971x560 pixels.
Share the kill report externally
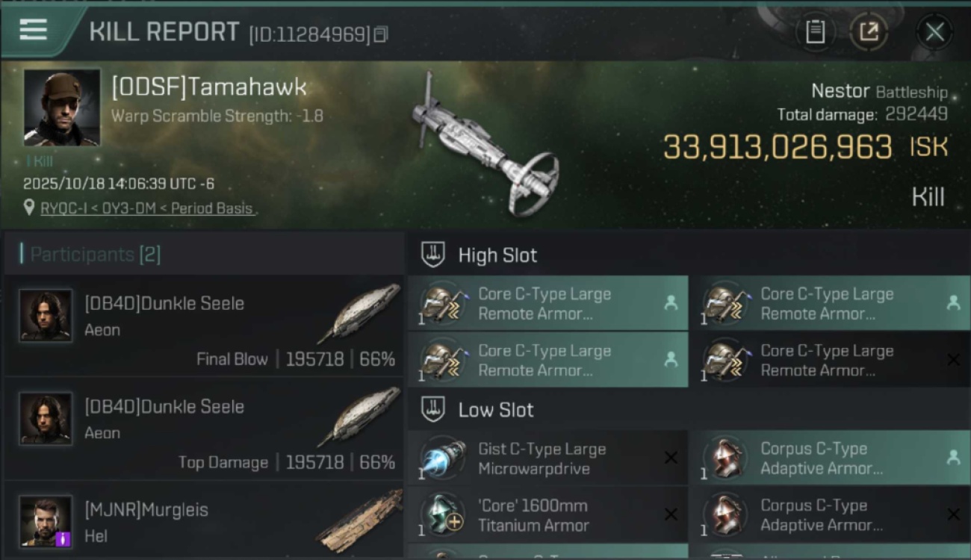point(869,32)
